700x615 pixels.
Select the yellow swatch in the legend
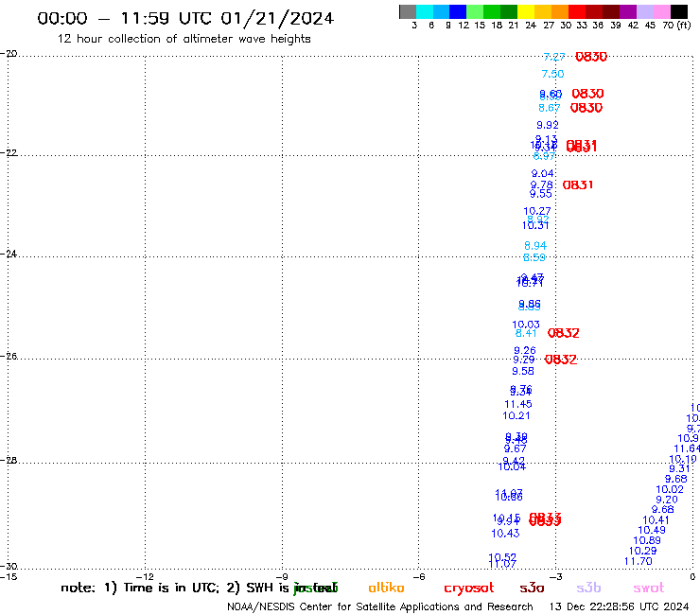click(x=525, y=11)
